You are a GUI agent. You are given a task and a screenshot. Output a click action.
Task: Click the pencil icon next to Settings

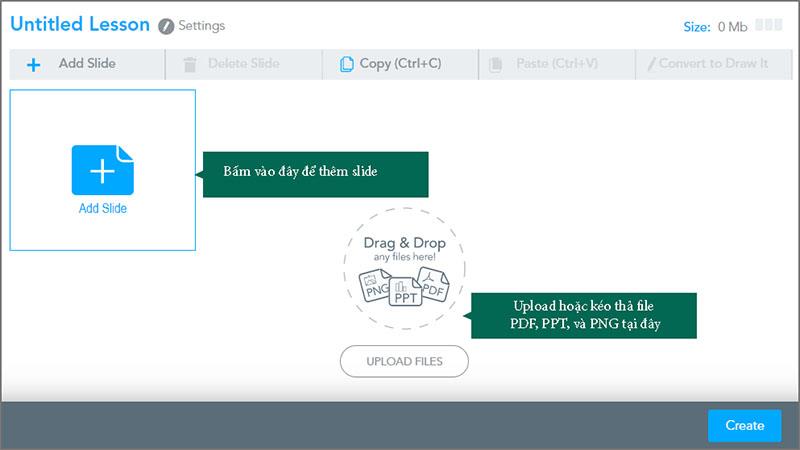166,26
